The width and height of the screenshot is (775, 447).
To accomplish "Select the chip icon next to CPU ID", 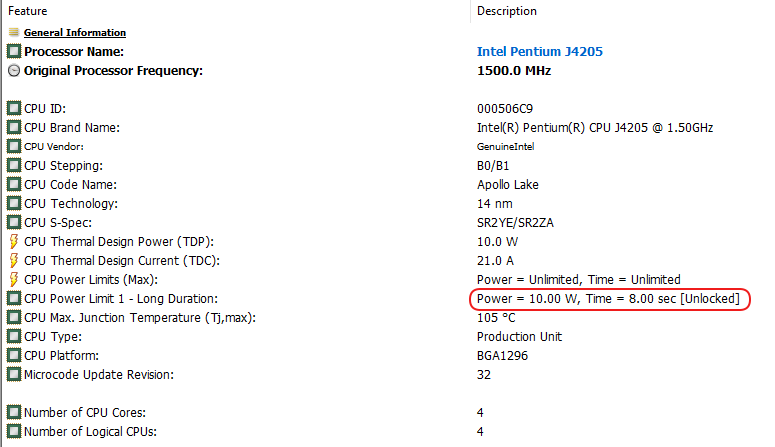I will coord(14,108).
